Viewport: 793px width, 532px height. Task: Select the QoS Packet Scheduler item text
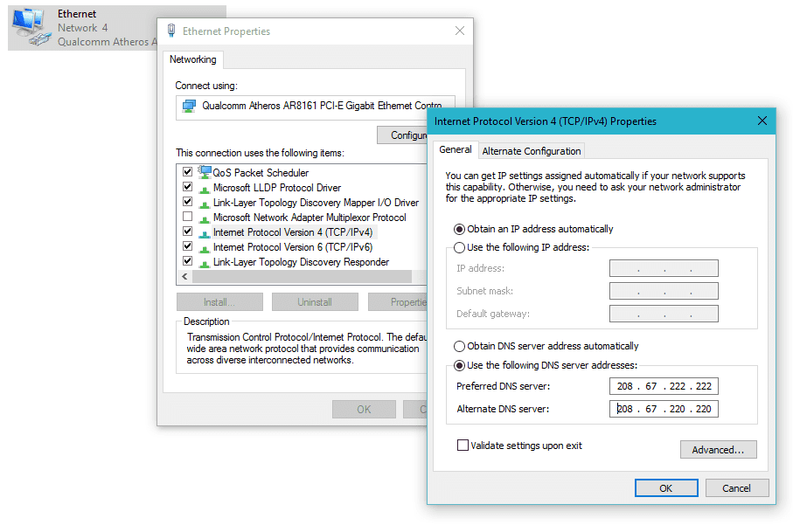coord(261,173)
